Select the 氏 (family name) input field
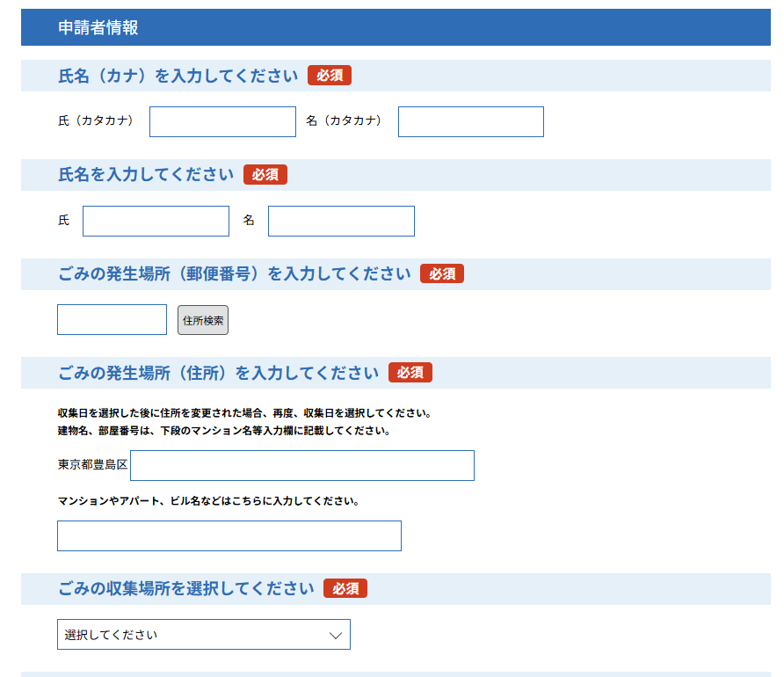 coord(156,222)
